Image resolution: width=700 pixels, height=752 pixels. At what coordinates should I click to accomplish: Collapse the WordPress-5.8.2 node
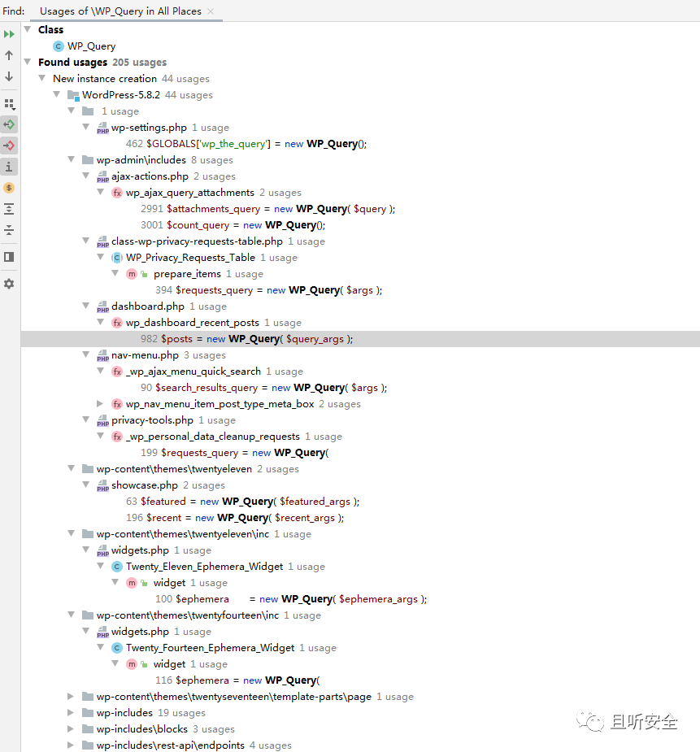coord(57,94)
